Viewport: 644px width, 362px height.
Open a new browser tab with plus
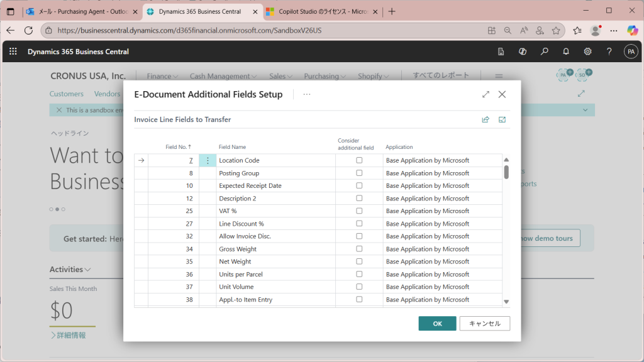tap(392, 11)
